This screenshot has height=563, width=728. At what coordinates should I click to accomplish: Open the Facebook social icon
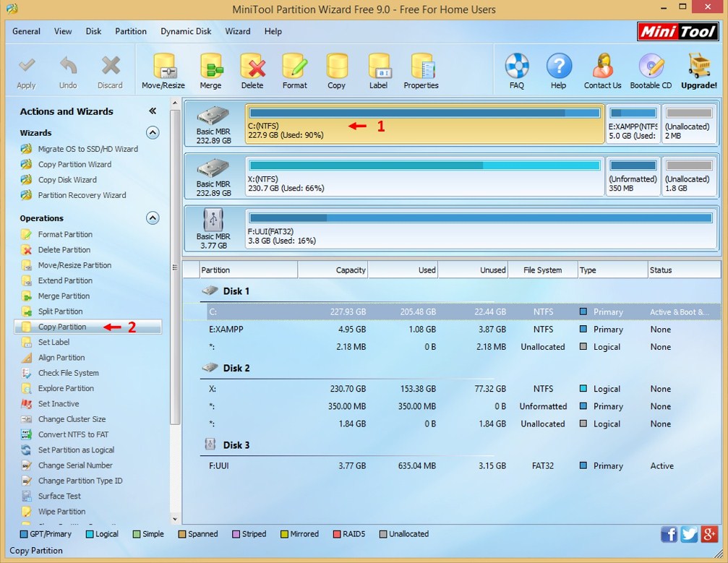point(669,534)
